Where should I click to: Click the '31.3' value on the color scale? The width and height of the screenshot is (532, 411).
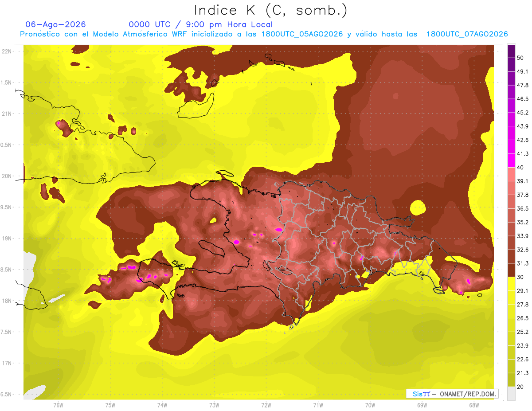tap(522, 263)
